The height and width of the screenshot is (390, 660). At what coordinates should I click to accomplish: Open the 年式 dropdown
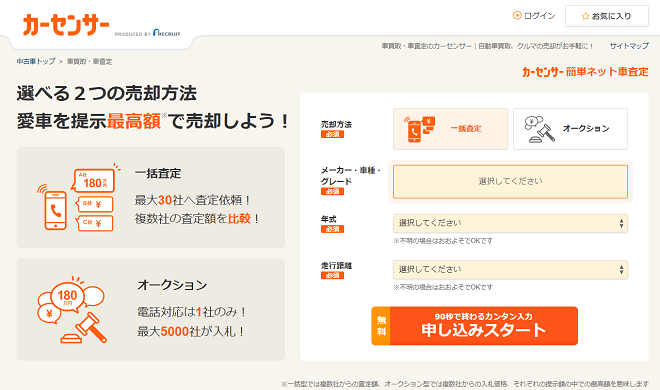pos(510,223)
